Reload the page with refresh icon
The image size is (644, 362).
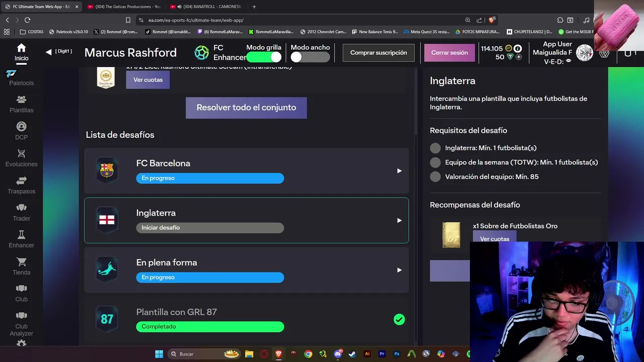27,20
